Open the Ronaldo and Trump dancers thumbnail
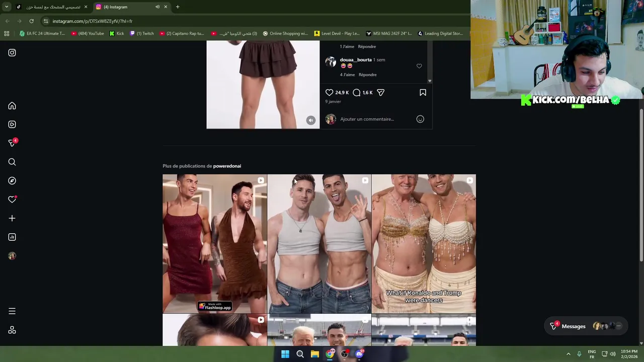Image resolution: width=644 pixels, height=362 pixels. (x=424, y=244)
